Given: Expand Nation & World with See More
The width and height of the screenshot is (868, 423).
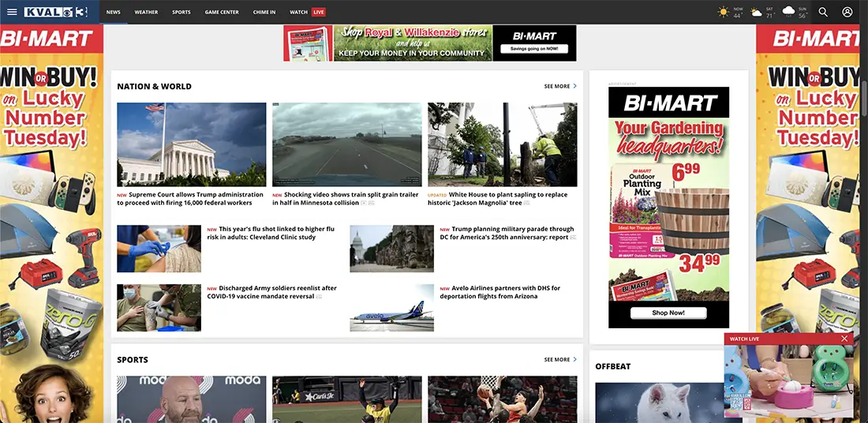Looking at the screenshot, I should [x=560, y=86].
